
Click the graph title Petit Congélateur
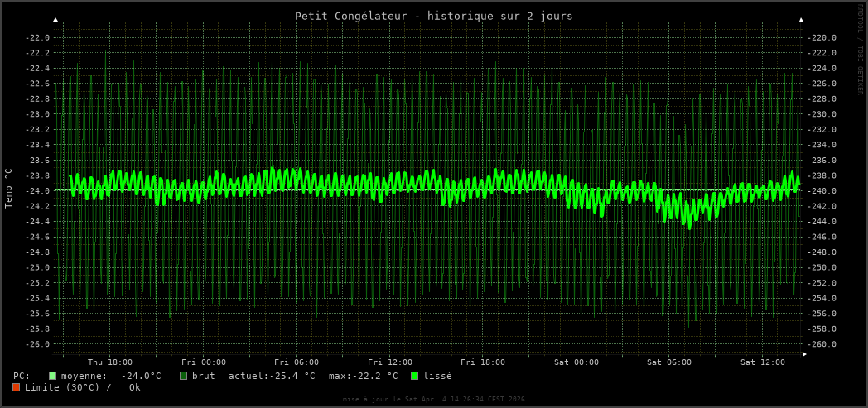[433, 16]
